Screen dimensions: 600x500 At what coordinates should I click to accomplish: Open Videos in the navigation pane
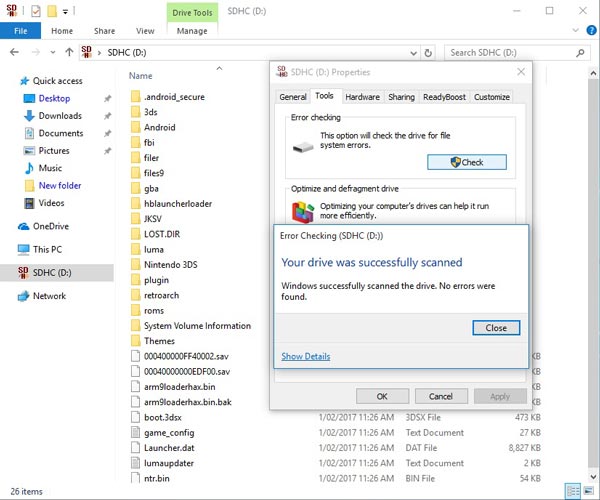pyautogui.click(x=51, y=203)
